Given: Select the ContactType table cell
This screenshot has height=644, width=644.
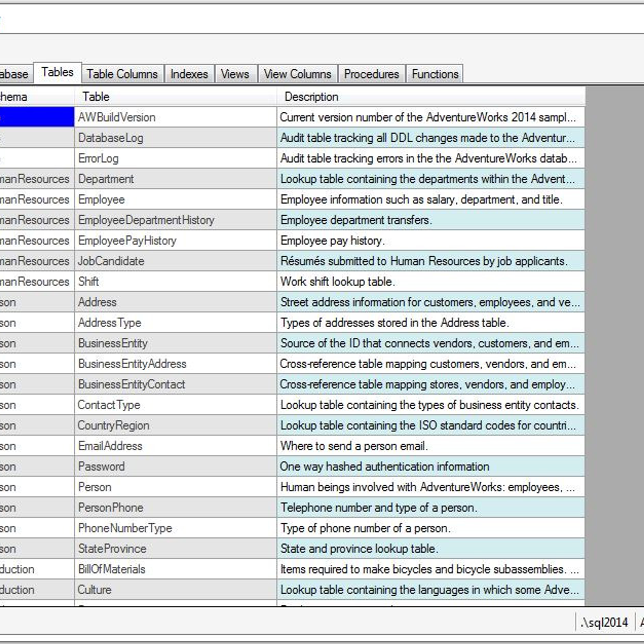Looking at the screenshot, I should click(x=175, y=405).
